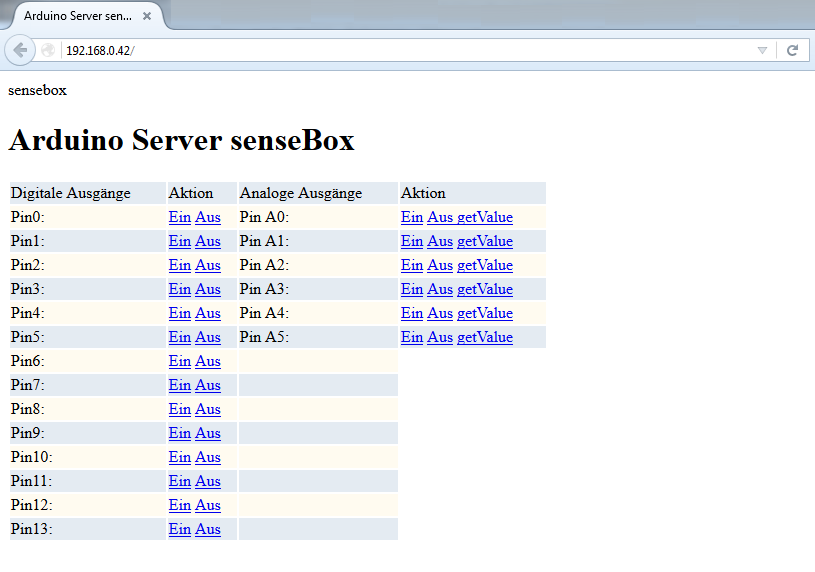Click Aus for Pin A0
Viewport: 815px width, 572px height.
(x=440, y=217)
